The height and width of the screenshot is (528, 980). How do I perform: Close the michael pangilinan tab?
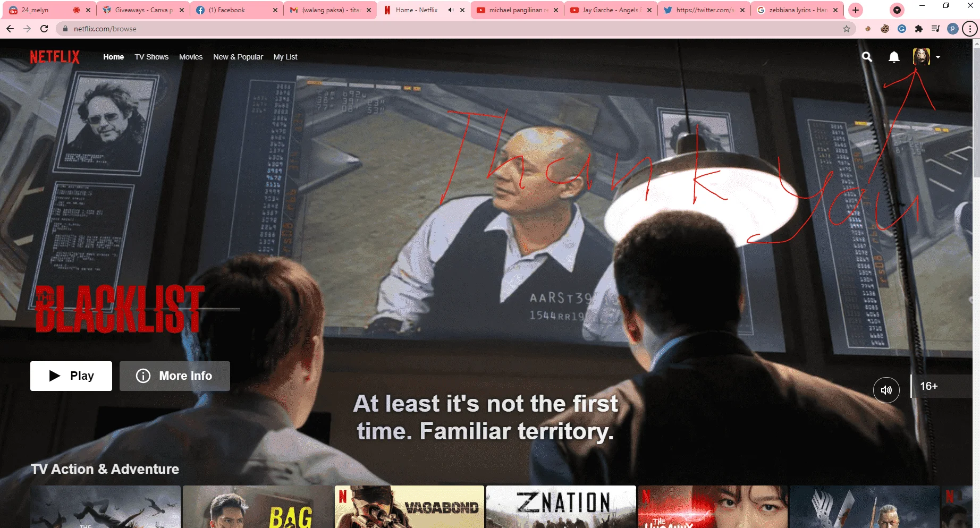pos(556,10)
